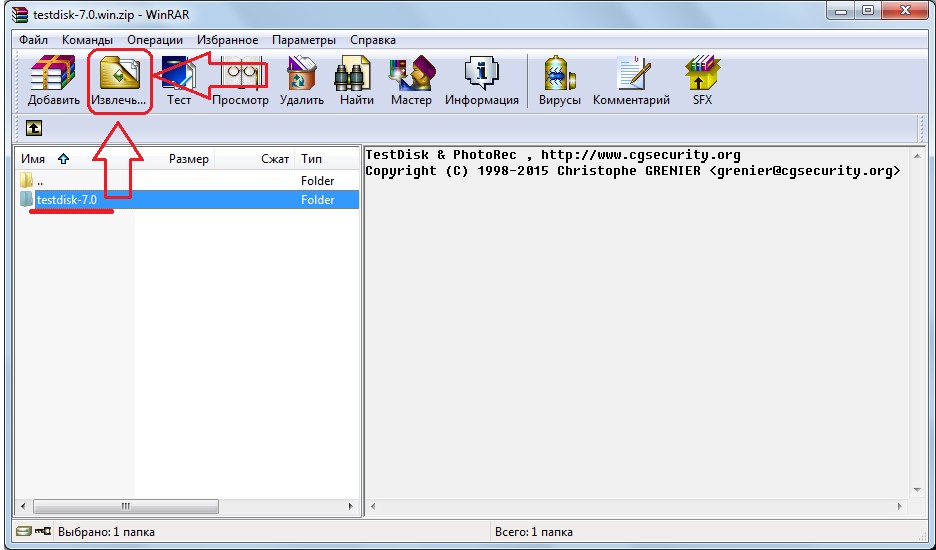Minimize the WinRAR window

click(841, 10)
